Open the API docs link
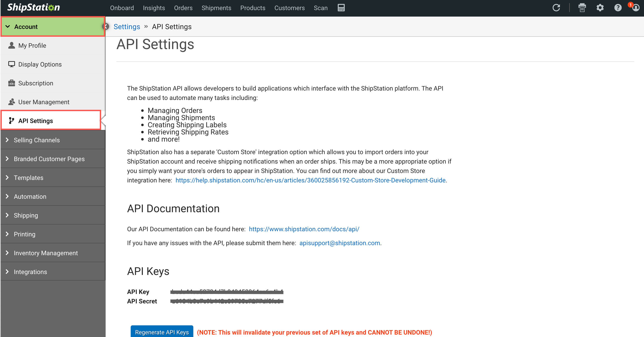Viewport: 644px width, 337px height. click(x=304, y=229)
